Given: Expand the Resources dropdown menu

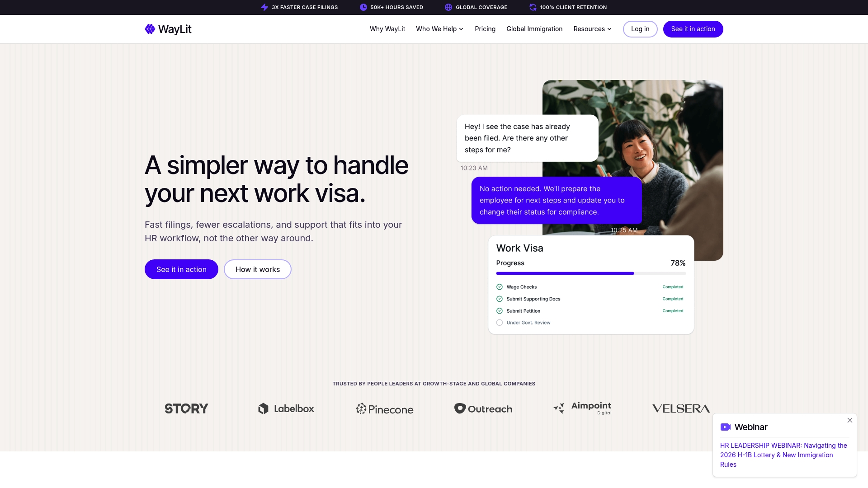Looking at the screenshot, I should (x=592, y=29).
